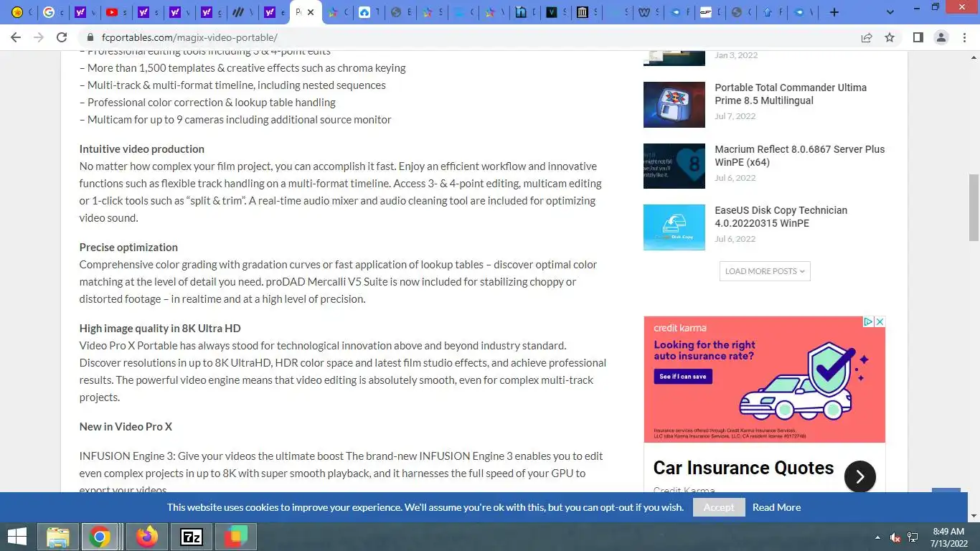This screenshot has height=551, width=980.
Task: Click the Car Insurance Quotes headline
Action: 743,468
